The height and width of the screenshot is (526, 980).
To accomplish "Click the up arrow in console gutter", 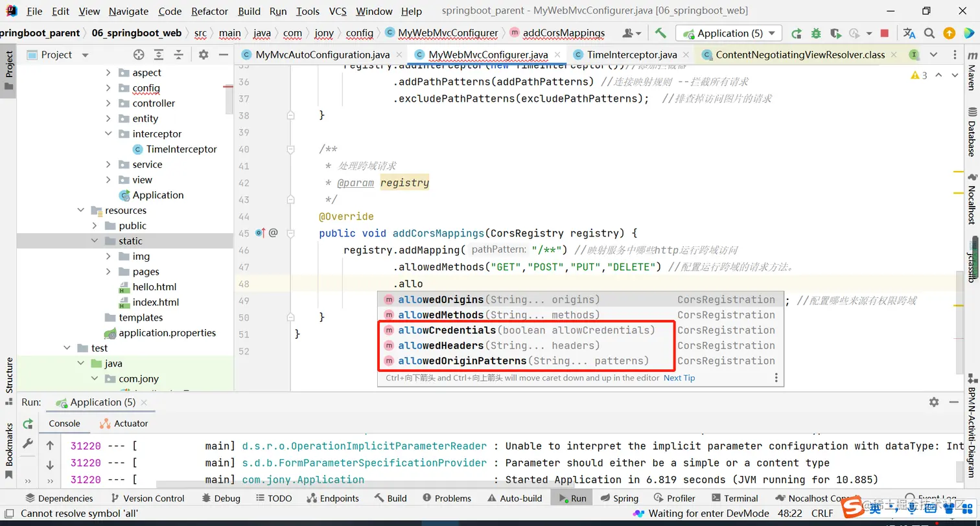I will [50, 446].
